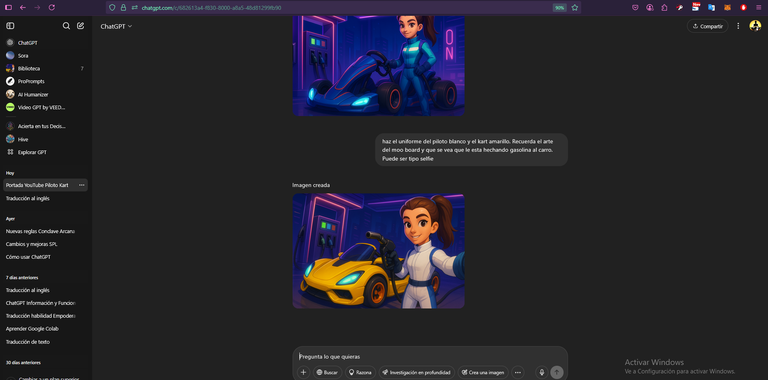This screenshot has width=768, height=380.
Task: Open the browser hamburger menu
Action: [x=759, y=7]
